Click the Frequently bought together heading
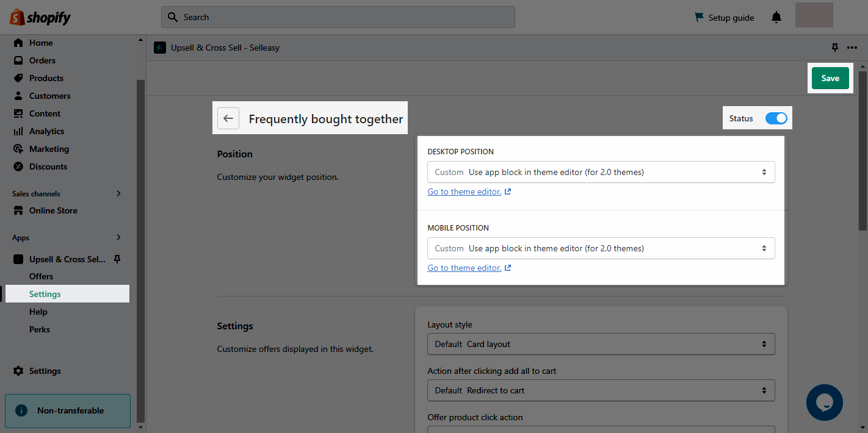The width and height of the screenshot is (868, 433). pos(326,119)
